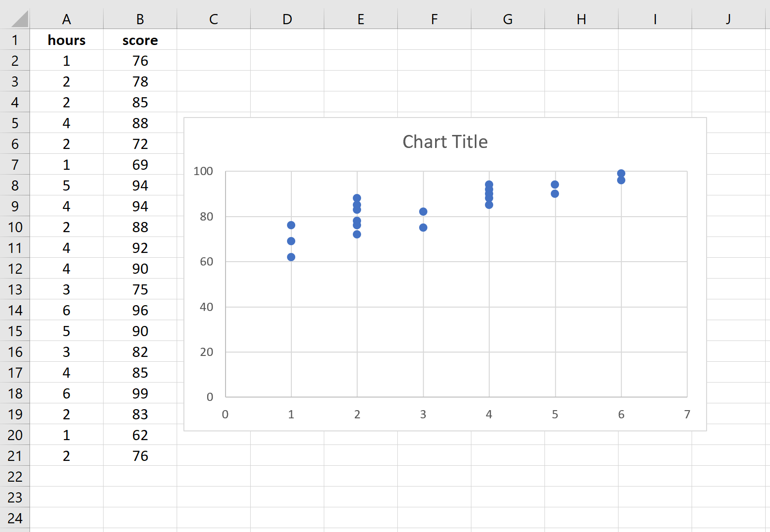The image size is (770, 532).
Task: Select the lower data point at 3 hours
Action: 423,228
